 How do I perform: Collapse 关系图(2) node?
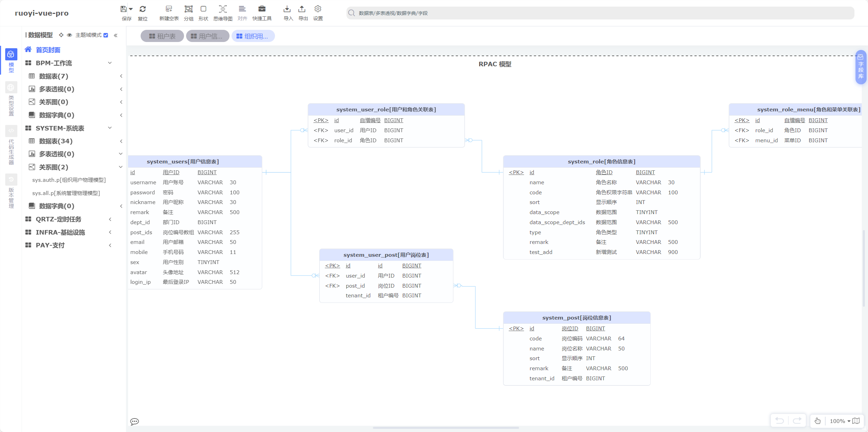121,167
